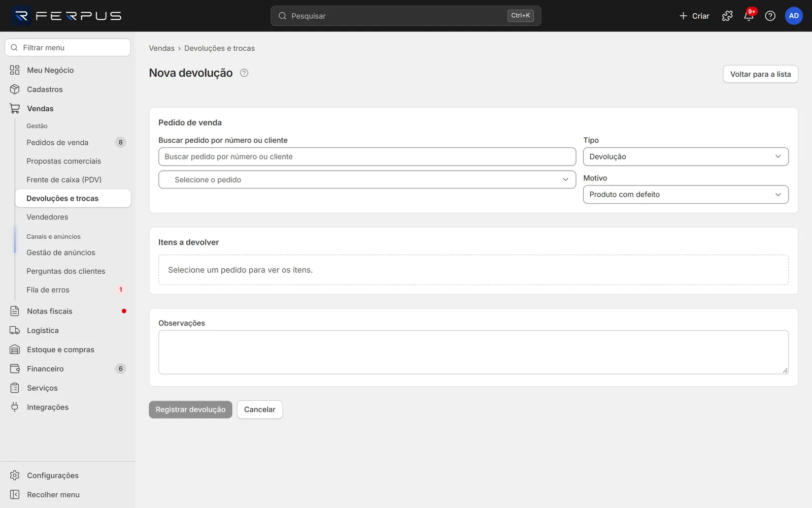Image resolution: width=812 pixels, height=508 pixels.
Task: Click the Configurações gear icon
Action: (x=15, y=475)
